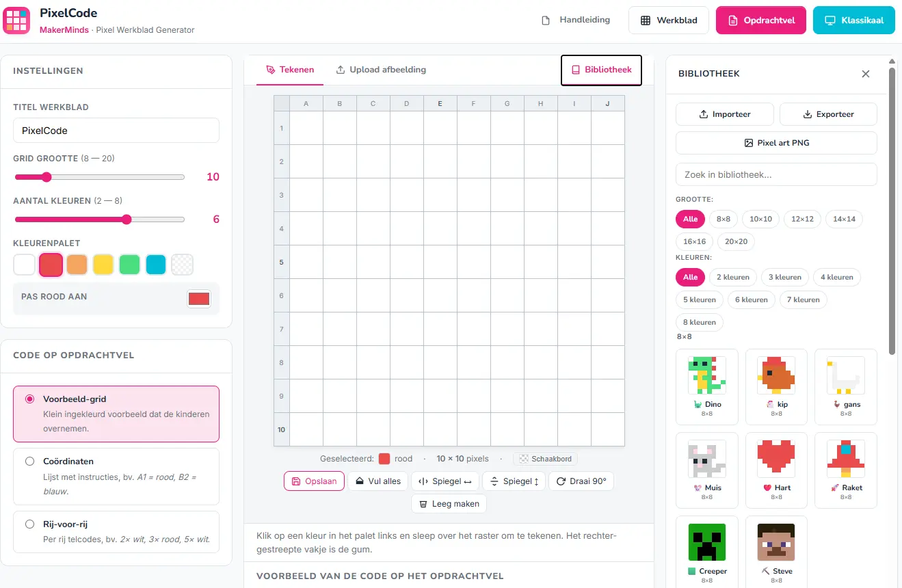Filter library by 7 kleuren
Image resolution: width=902 pixels, height=588 pixels.
pyautogui.click(x=803, y=299)
